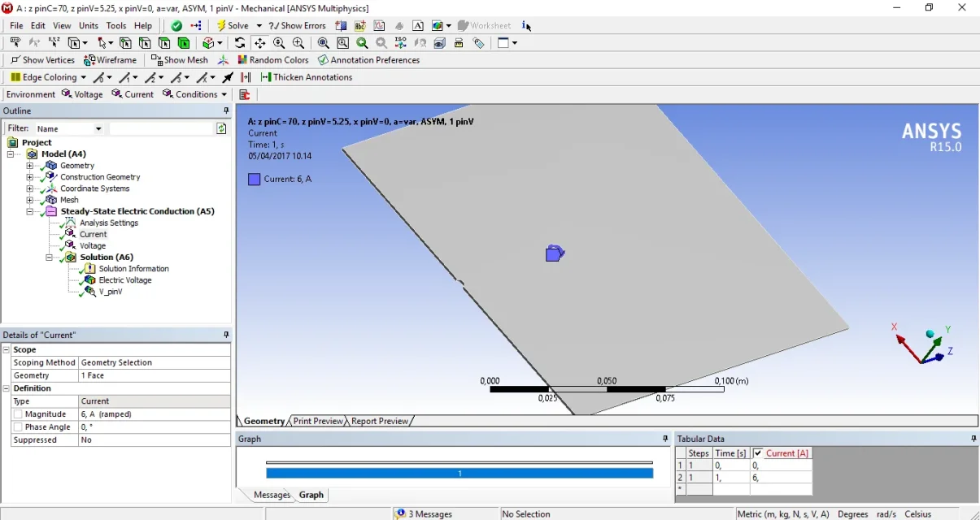Image resolution: width=980 pixels, height=520 pixels.
Task: Collapse the Scope section in Details
Action: 7,349
